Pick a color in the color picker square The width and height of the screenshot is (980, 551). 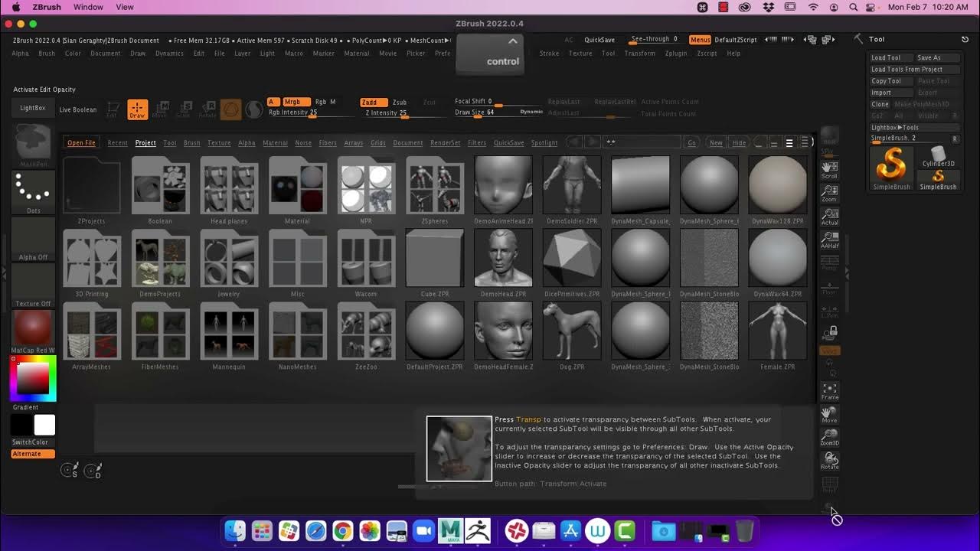[33, 379]
